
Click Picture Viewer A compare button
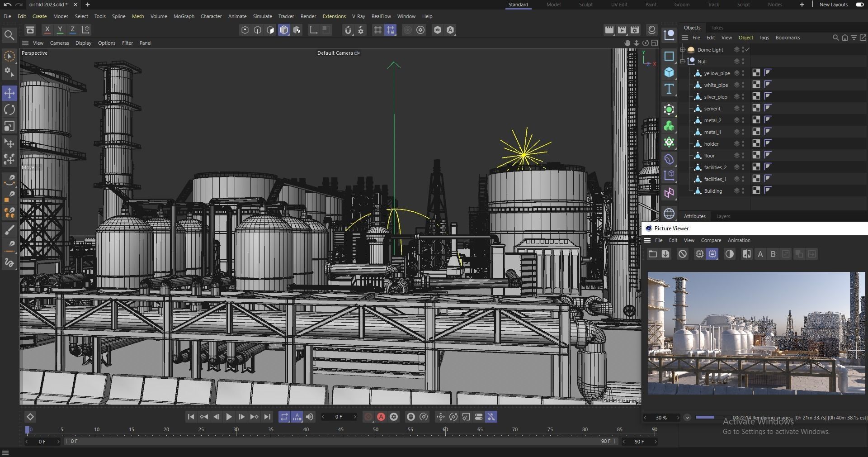(760, 254)
